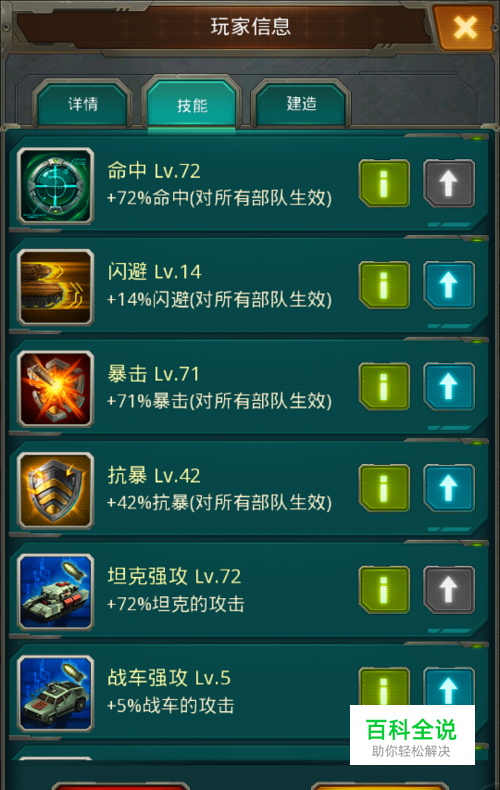The image size is (500, 790).
Task: Close the 玩家信息 panel
Action: coord(464,27)
